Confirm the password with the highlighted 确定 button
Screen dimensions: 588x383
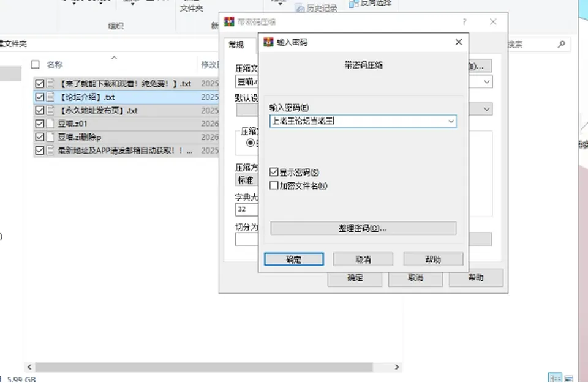tap(293, 259)
